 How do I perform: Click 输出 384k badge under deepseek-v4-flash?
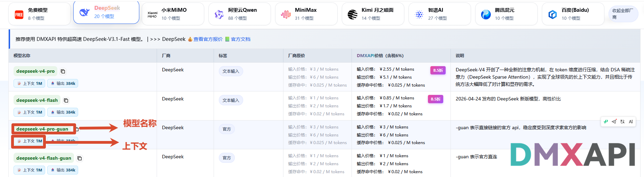pos(63,112)
